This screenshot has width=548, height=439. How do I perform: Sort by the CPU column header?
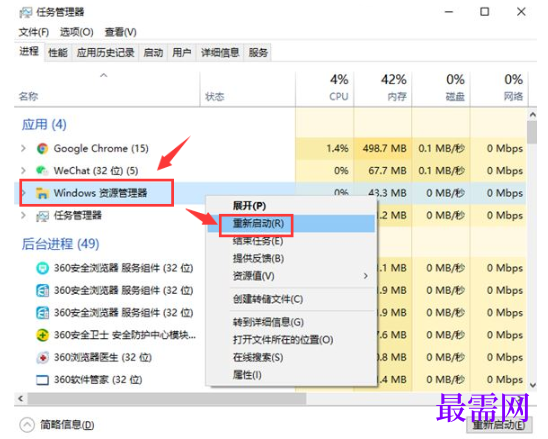point(324,88)
